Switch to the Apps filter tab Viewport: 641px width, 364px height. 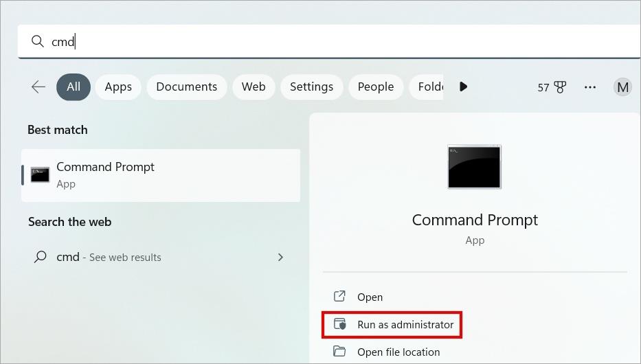click(118, 87)
